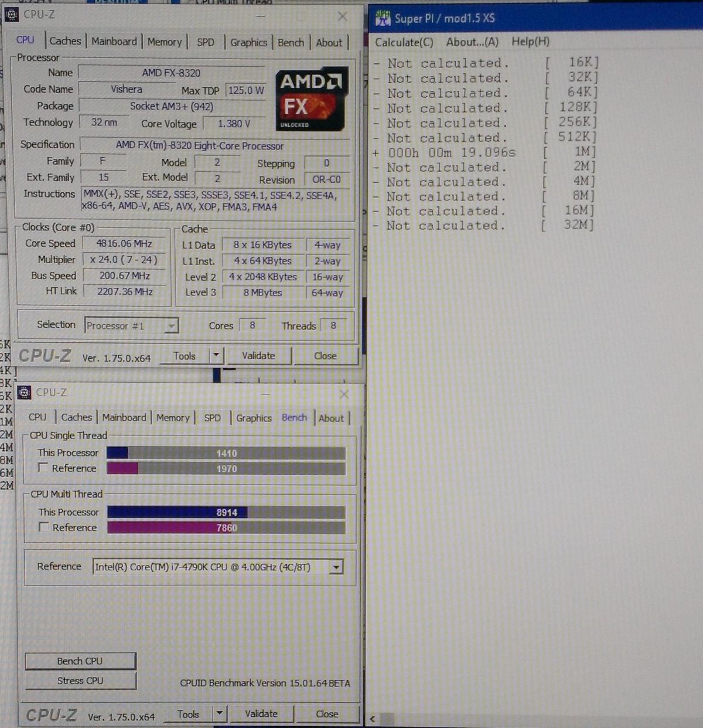The image size is (703, 728).
Task: Click Close button in bottom CPU-Z window
Action: 327,714
